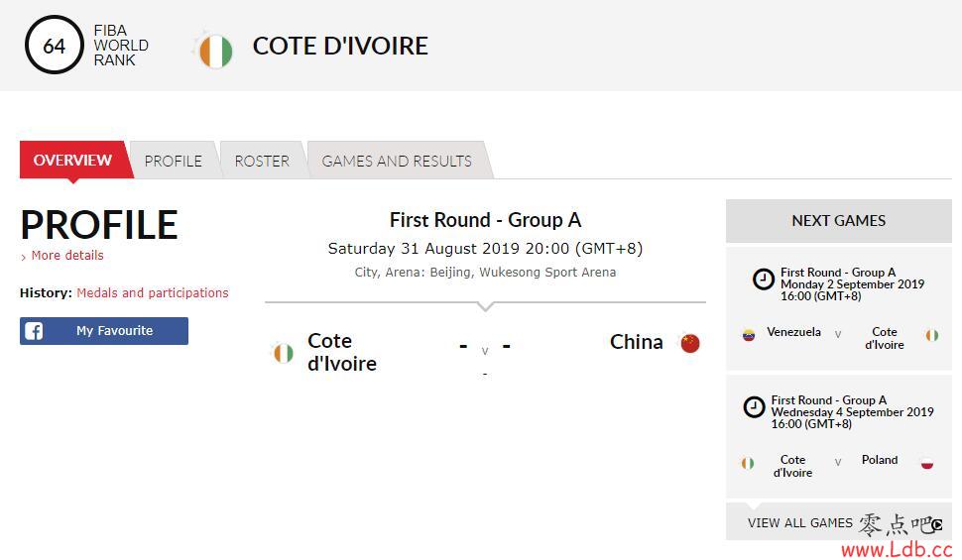Click the China flag in the match panel
Image resolution: width=962 pixels, height=560 pixels.
690,343
